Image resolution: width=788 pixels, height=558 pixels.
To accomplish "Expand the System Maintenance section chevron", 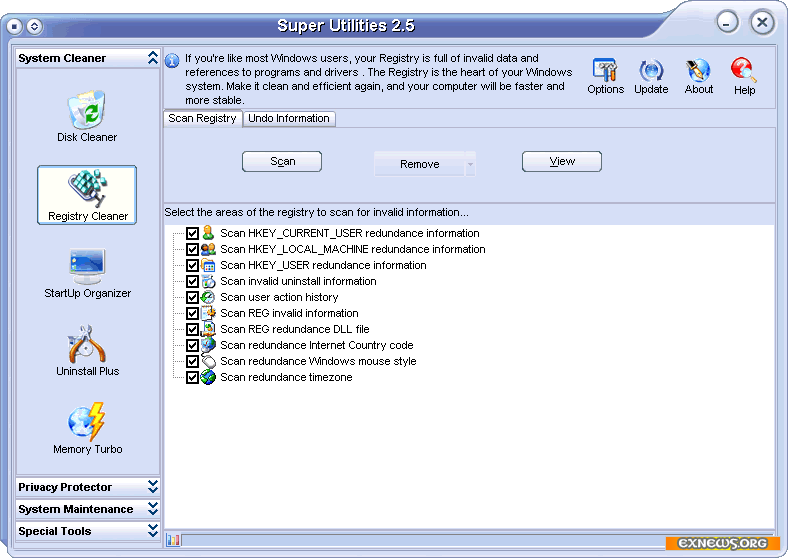I will pyautogui.click(x=153, y=508).
